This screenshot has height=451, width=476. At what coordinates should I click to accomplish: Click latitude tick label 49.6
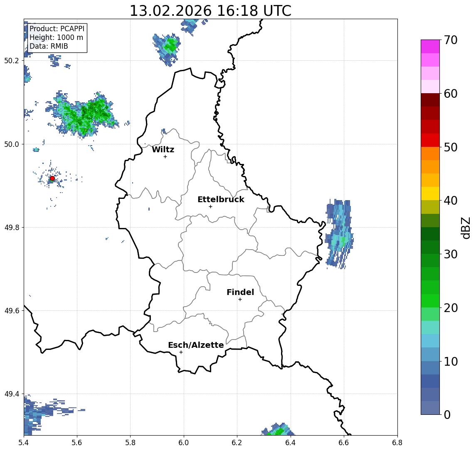pos(12,311)
